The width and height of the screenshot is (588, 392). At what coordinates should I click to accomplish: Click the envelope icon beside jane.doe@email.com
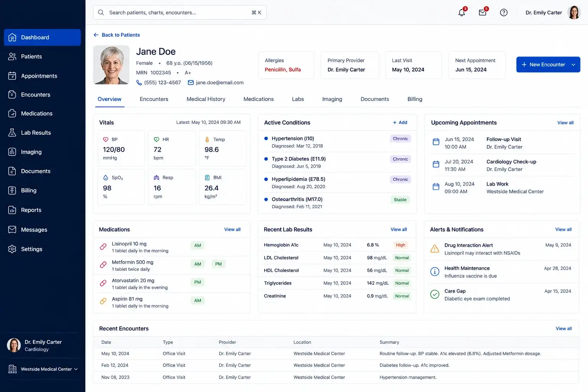click(191, 83)
